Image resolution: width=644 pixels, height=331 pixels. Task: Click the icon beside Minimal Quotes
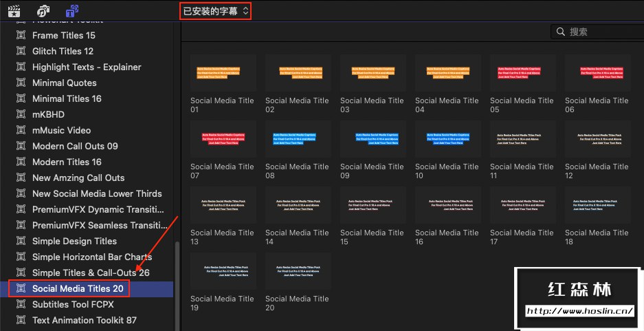[21, 83]
